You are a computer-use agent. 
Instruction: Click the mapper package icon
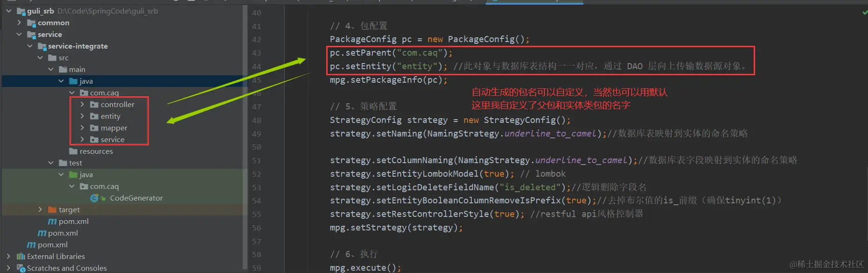(x=94, y=128)
